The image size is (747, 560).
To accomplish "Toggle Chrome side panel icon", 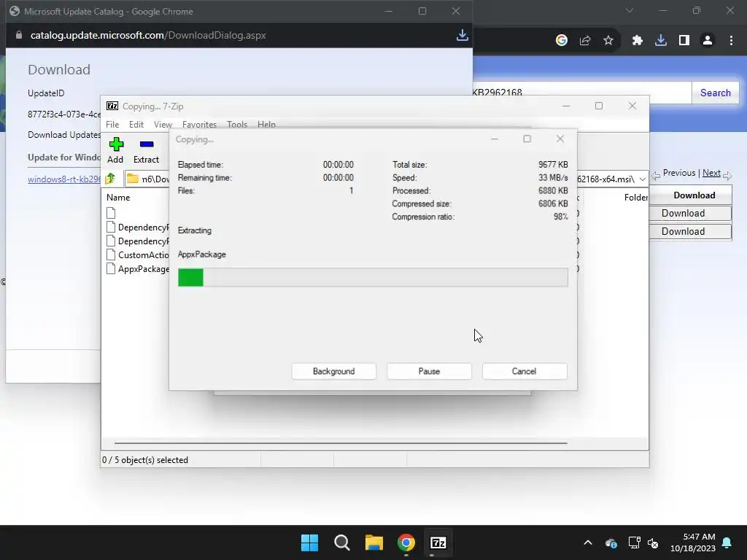I will 684,41.
